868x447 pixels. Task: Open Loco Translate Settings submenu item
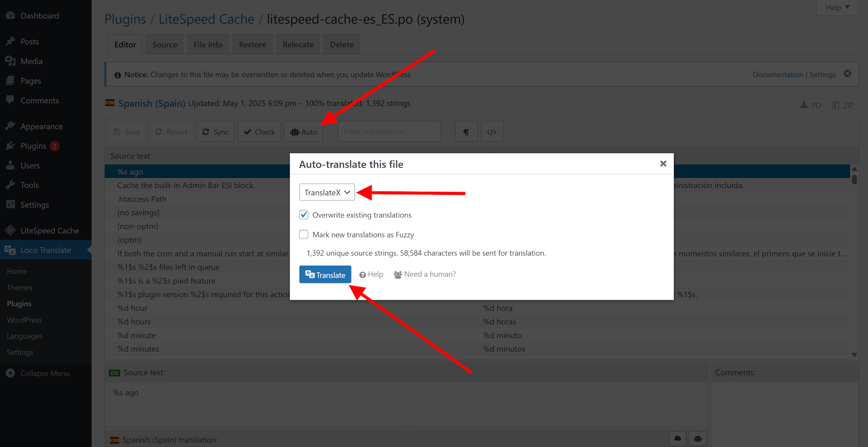(x=20, y=352)
